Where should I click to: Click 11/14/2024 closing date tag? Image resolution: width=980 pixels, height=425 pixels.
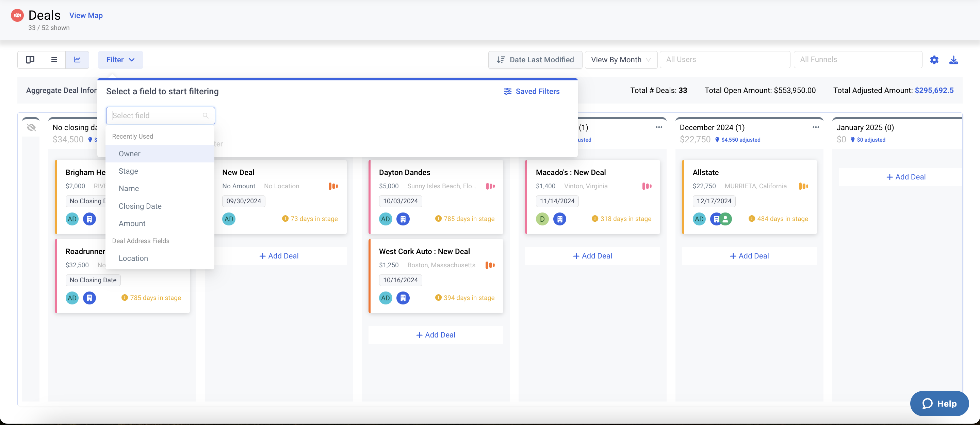pos(557,201)
